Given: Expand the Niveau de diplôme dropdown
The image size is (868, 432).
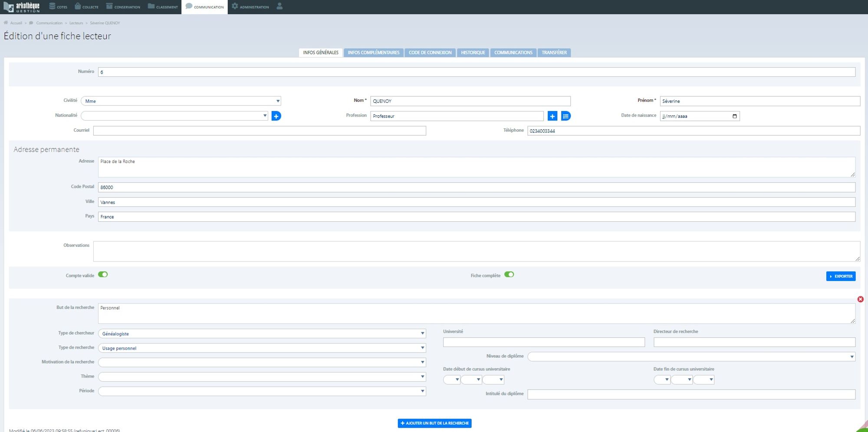Looking at the screenshot, I should (691, 357).
